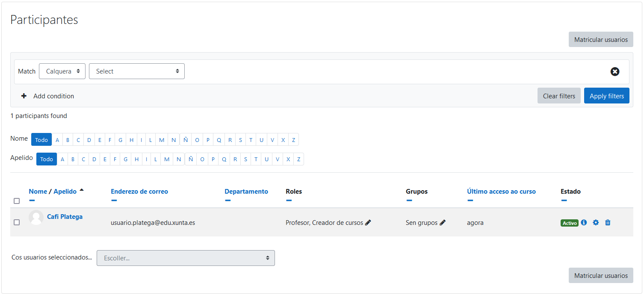
Task: Filter Apelido by letter P
Action: tap(213, 159)
